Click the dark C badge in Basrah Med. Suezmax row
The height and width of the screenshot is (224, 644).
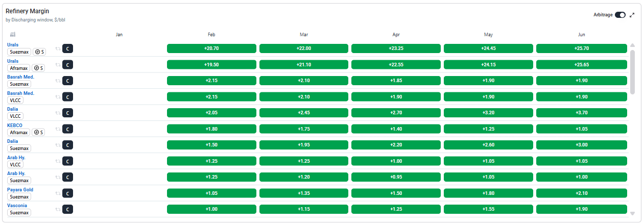click(x=68, y=81)
